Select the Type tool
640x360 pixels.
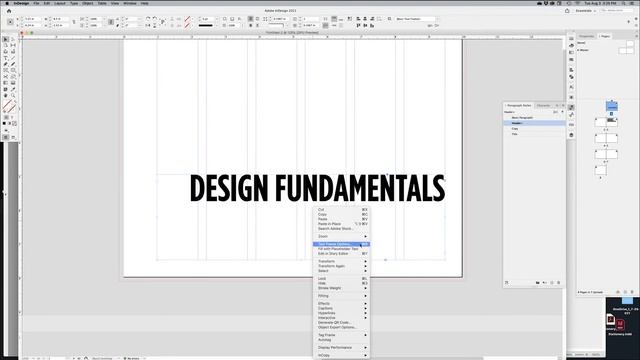(x=5, y=58)
